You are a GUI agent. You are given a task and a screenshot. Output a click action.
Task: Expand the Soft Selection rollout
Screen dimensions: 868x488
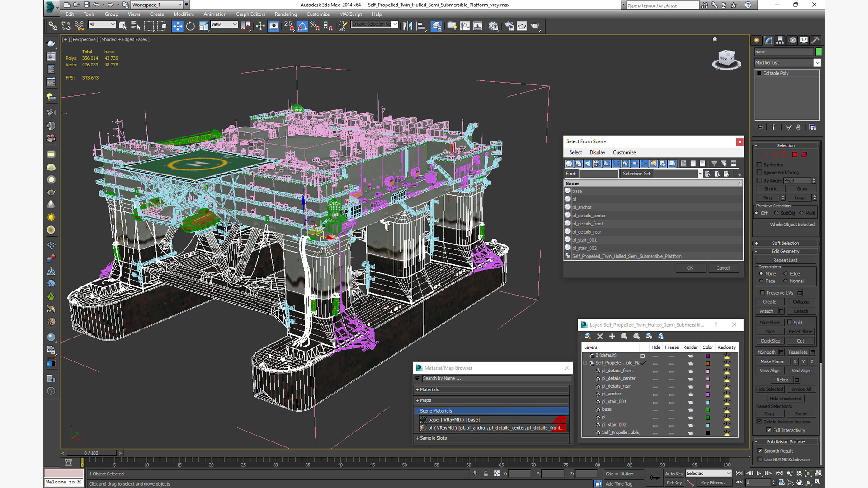pyautogui.click(x=786, y=243)
